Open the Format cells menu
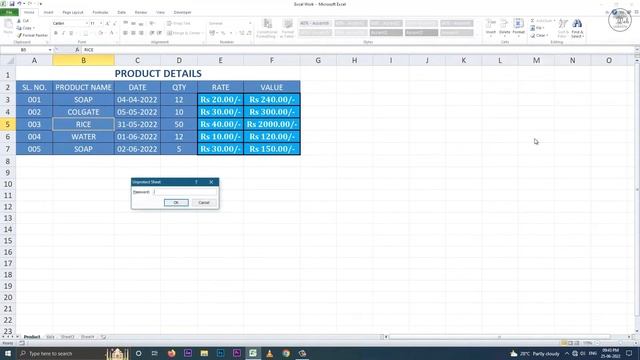640x360 pixels. 518,28
